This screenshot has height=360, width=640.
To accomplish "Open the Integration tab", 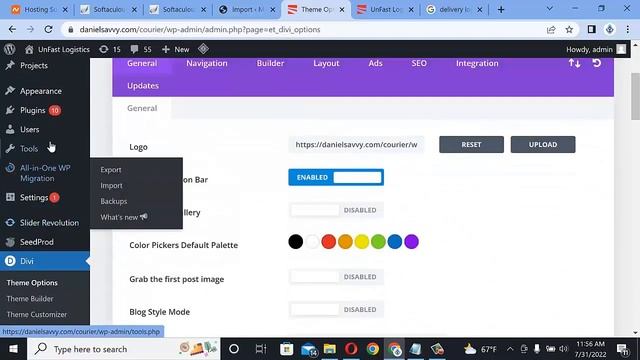I will (477, 63).
